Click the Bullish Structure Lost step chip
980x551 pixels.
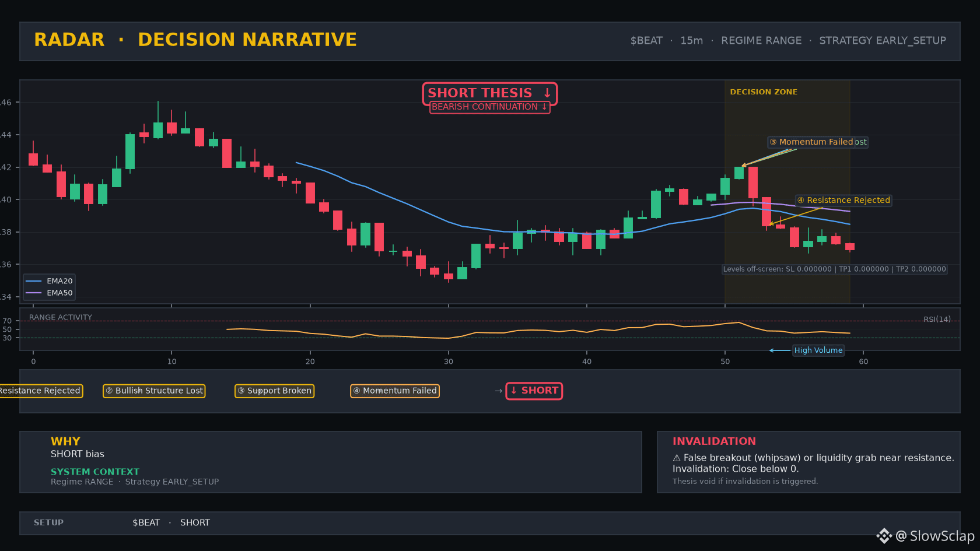click(154, 391)
